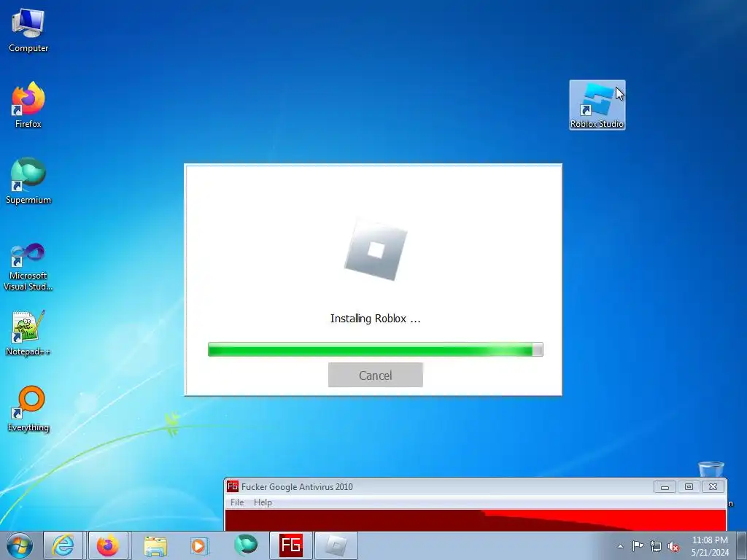Viewport: 747px width, 560px height.
Task: Cancel the Roblox installation
Action: (x=376, y=375)
